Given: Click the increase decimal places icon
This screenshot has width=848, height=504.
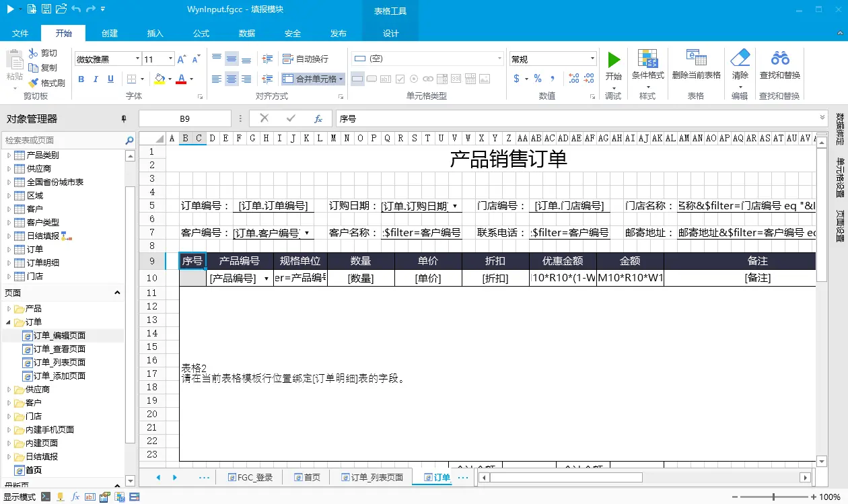Looking at the screenshot, I should 573,79.
